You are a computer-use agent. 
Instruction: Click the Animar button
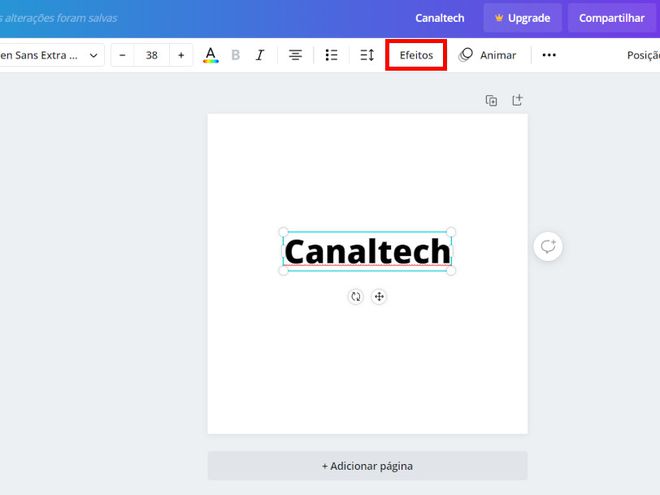487,55
